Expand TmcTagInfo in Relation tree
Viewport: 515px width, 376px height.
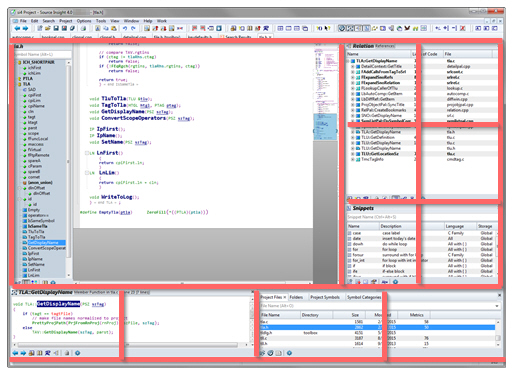[353, 159]
